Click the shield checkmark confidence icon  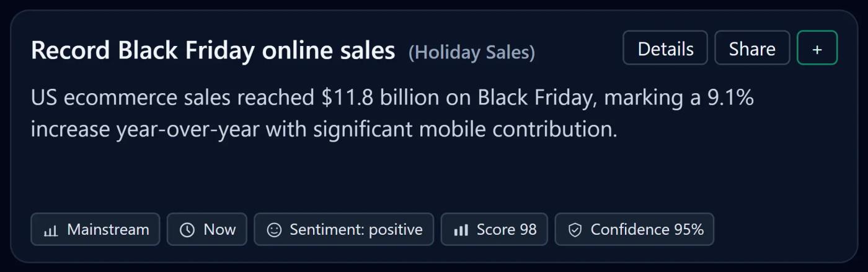pos(575,230)
